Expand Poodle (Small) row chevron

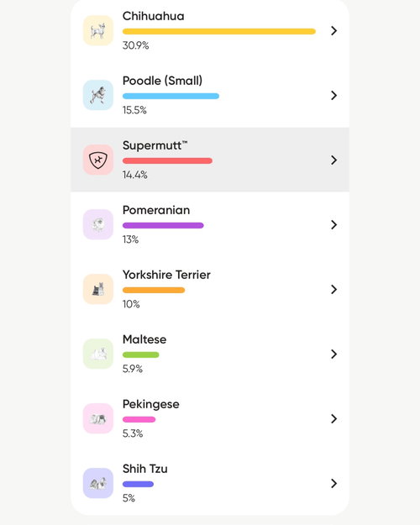coord(334,96)
